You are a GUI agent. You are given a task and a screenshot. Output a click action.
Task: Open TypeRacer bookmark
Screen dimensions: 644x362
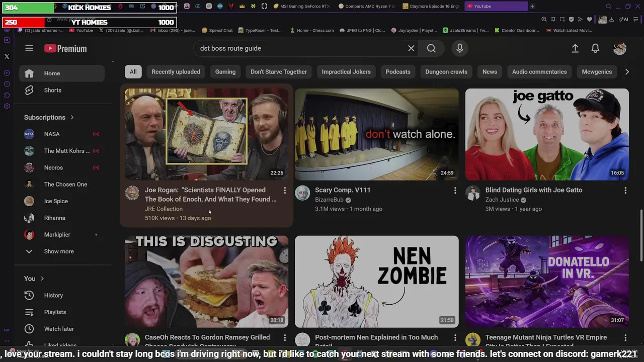tap(260, 30)
